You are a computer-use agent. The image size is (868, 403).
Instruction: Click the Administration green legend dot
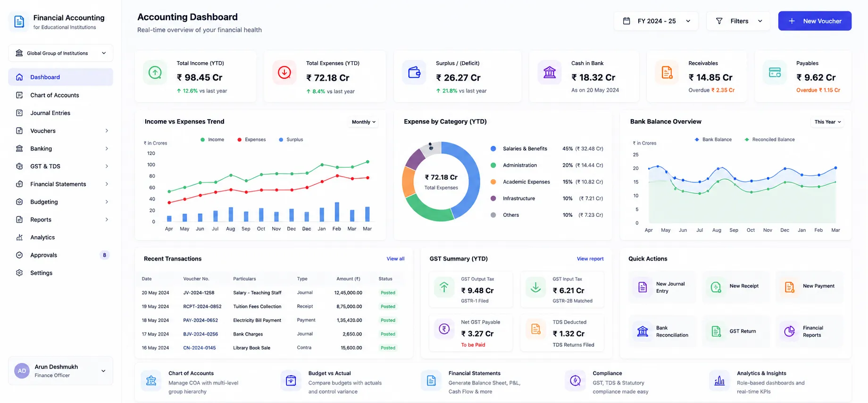493,165
